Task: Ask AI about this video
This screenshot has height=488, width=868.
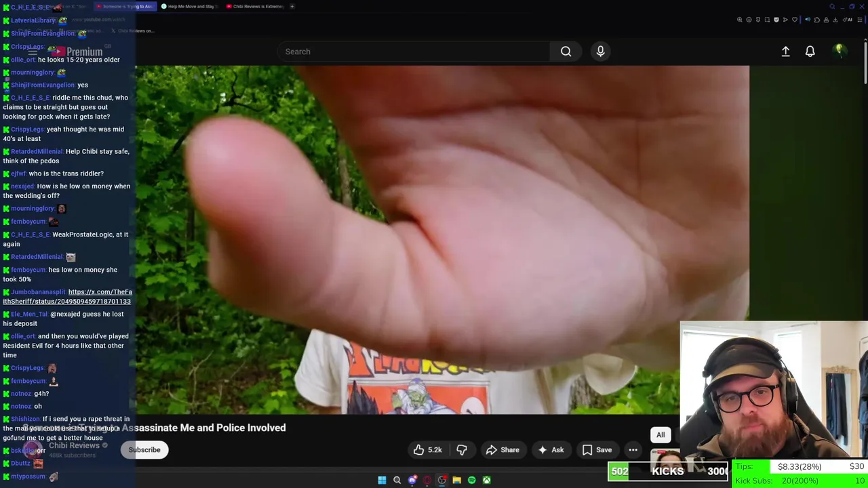Action: coord(550,449)
